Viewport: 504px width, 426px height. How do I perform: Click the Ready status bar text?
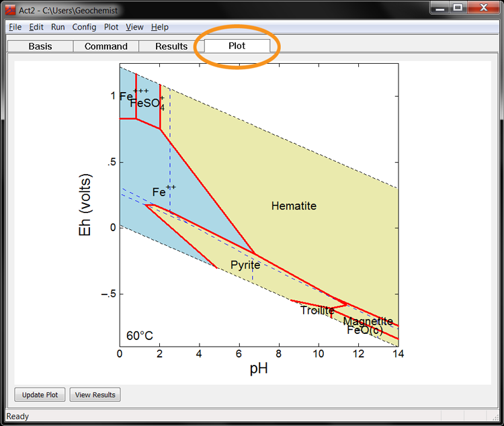tap(17, 417)
